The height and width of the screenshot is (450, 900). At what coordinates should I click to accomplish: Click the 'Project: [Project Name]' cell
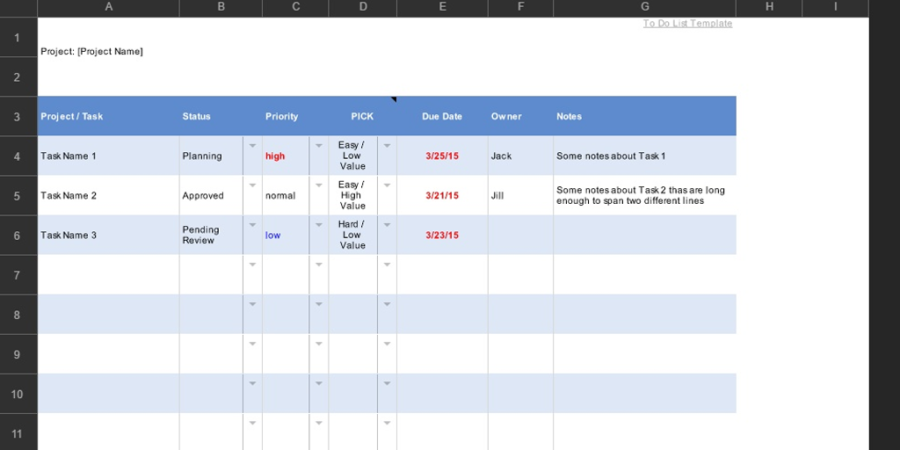tap(92, 52)
